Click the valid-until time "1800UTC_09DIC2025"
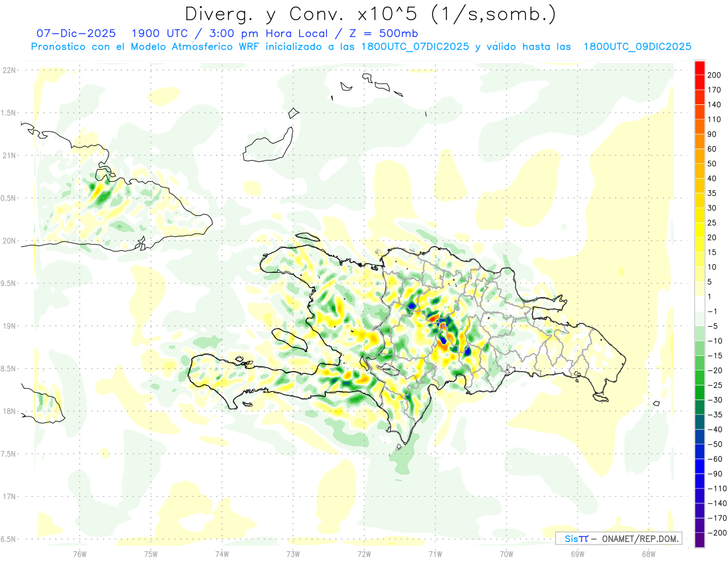The height and width of the screenshot is (562, 728). (x=638, y=47)
